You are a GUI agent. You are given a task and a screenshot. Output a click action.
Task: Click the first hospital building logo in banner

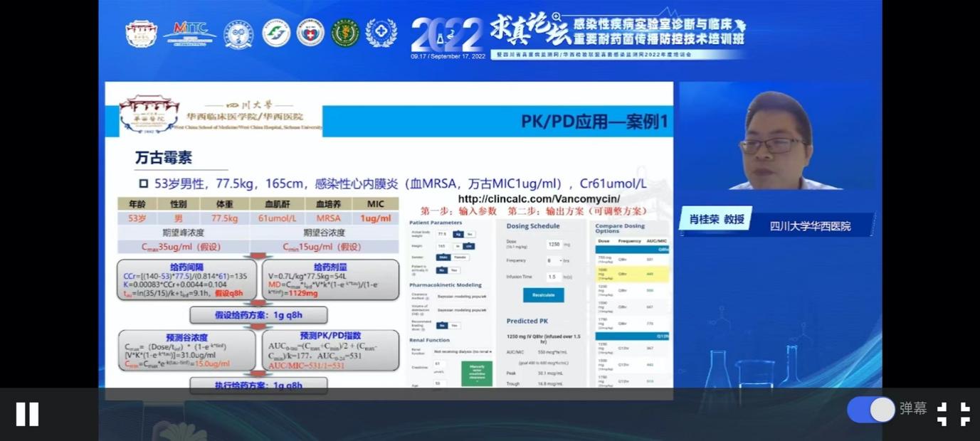tap(141, 33)
